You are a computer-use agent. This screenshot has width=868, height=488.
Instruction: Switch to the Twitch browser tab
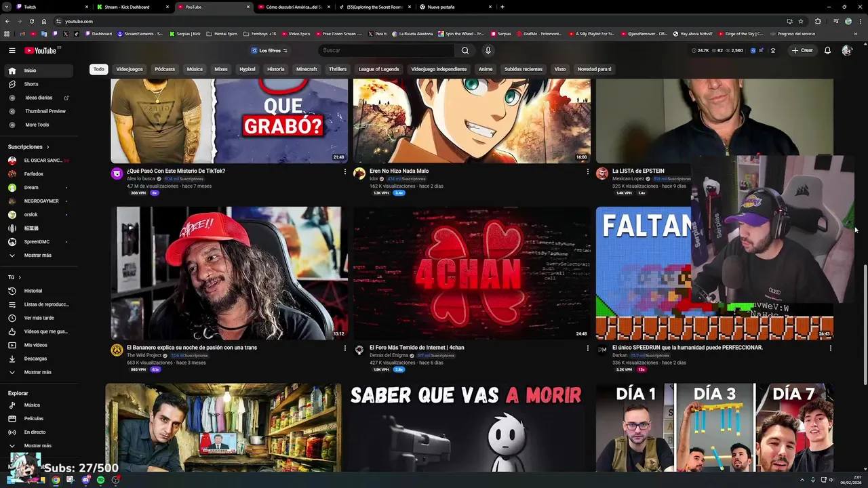tap(51, 7)
